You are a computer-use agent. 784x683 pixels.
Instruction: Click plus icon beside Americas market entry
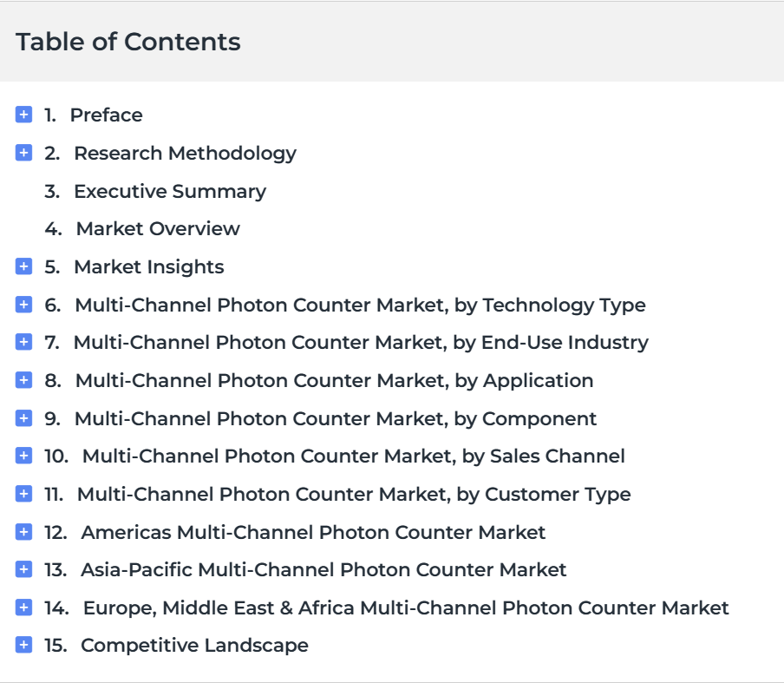point(23,532)
